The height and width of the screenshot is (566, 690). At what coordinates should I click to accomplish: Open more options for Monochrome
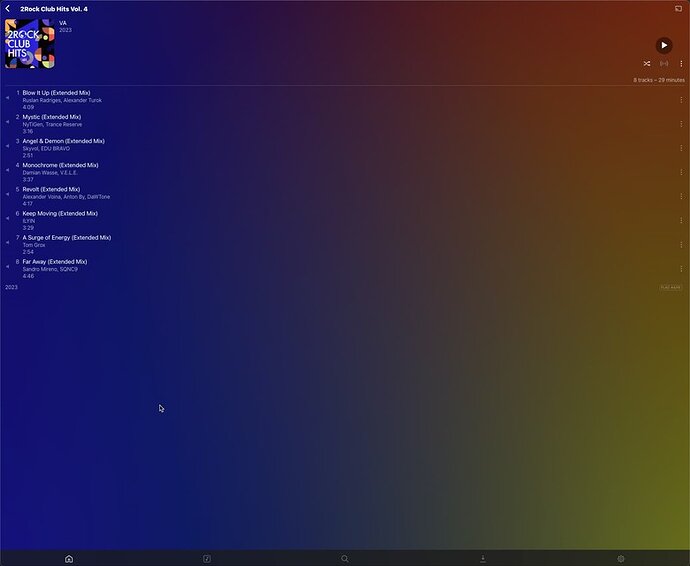tap(681, 173)
